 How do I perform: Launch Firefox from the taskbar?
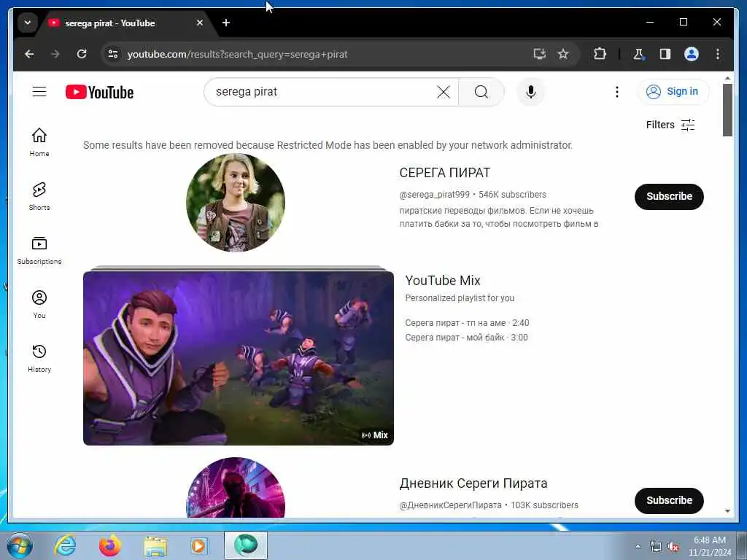click(x=110, y=545)
